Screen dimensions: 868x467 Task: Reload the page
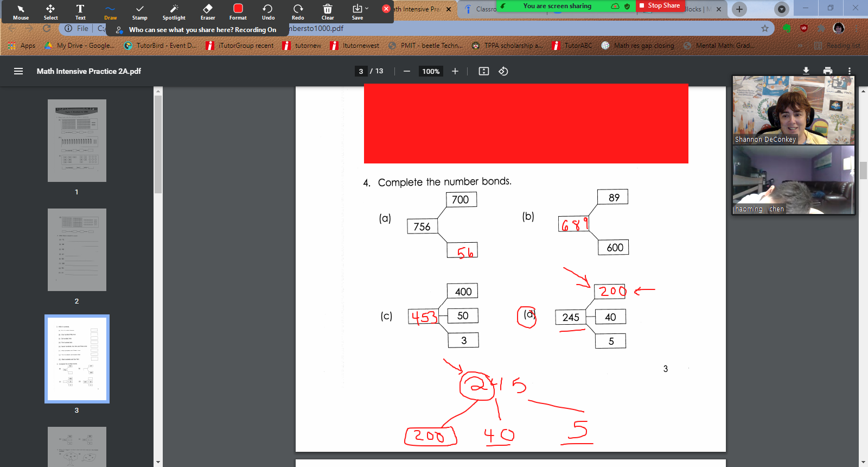click(47, 28)
